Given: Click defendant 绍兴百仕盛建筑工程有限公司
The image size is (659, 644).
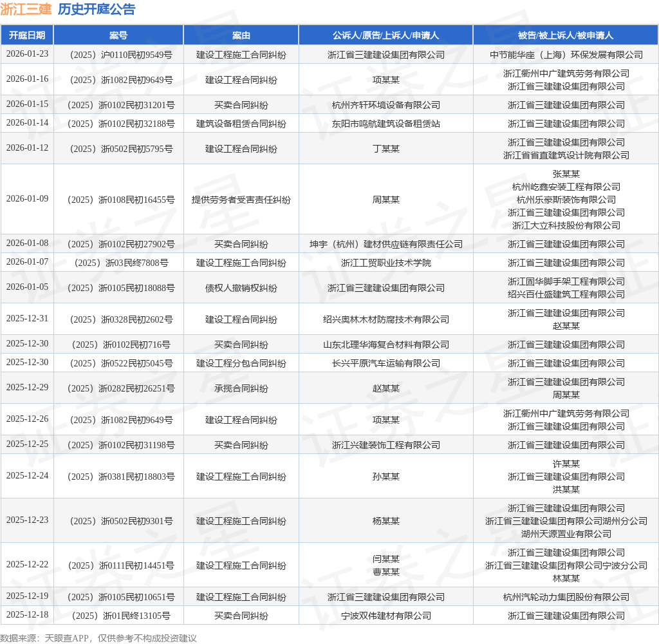Looking at the screenshot, I should (x=566, y=294).
